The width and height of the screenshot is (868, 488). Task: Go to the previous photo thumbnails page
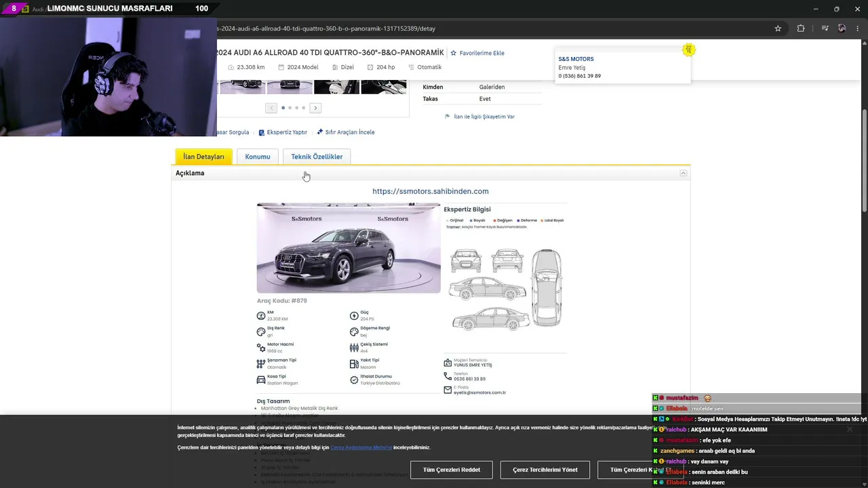coord(271,108)
